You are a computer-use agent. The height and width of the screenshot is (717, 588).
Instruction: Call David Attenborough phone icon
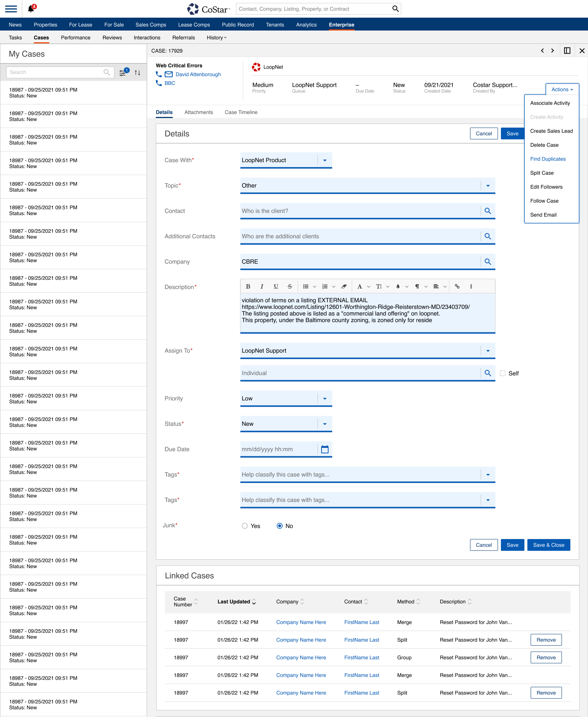[159, 74]
